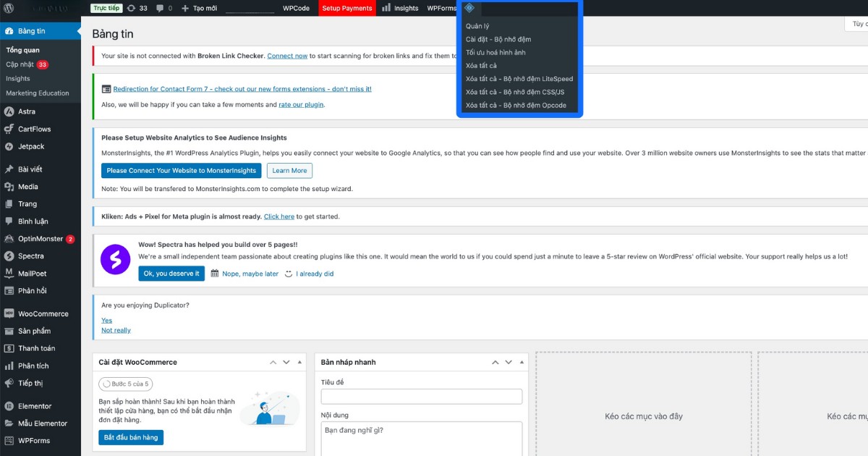Check the Bước 5 của 5 progress indicator
Viewport: 868px width, 456px height.
125,384
